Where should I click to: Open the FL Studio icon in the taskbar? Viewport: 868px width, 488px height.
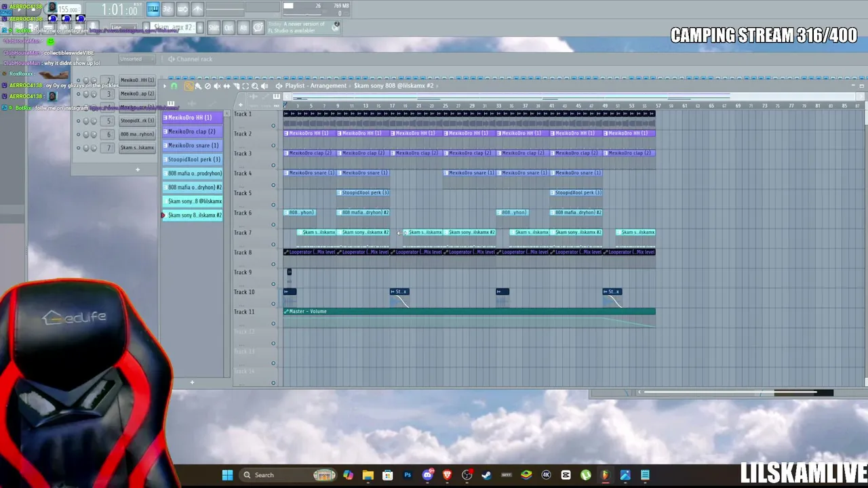point(605,475)
